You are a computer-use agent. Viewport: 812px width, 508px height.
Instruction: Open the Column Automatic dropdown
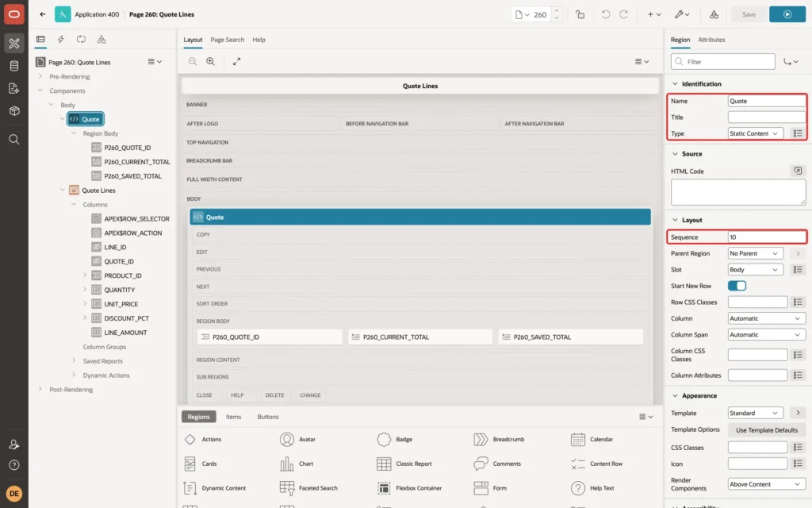pos(767,318)
